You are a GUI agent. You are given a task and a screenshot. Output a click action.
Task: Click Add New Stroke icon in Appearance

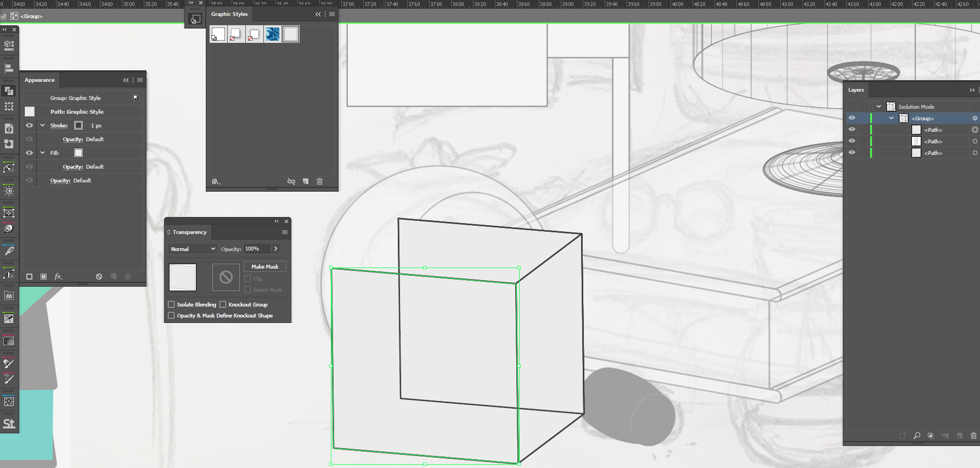[x=30, y=276]
